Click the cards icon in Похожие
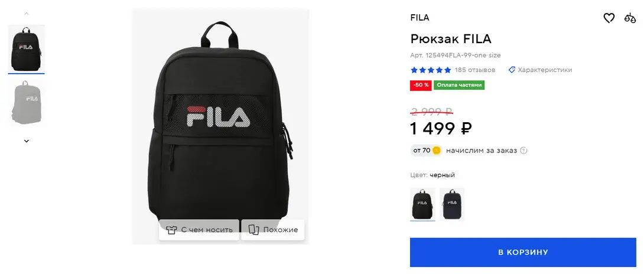This screenshot has width=644, height=274. pos(254,230)
